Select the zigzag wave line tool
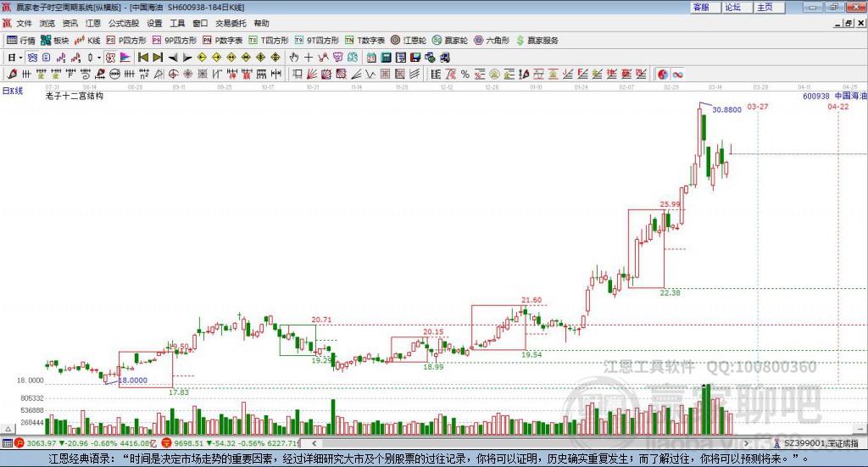Screen dimensions: 868x467 tap(370, 74)
